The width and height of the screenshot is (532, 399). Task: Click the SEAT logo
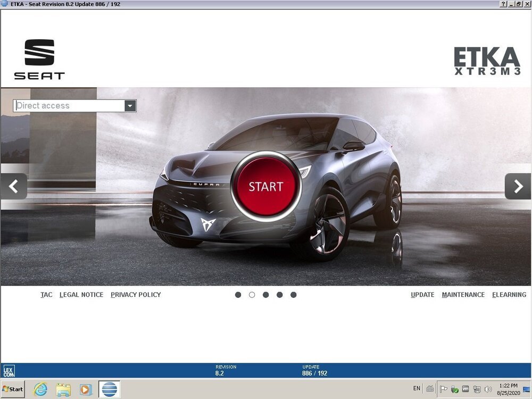coord(39,59)
